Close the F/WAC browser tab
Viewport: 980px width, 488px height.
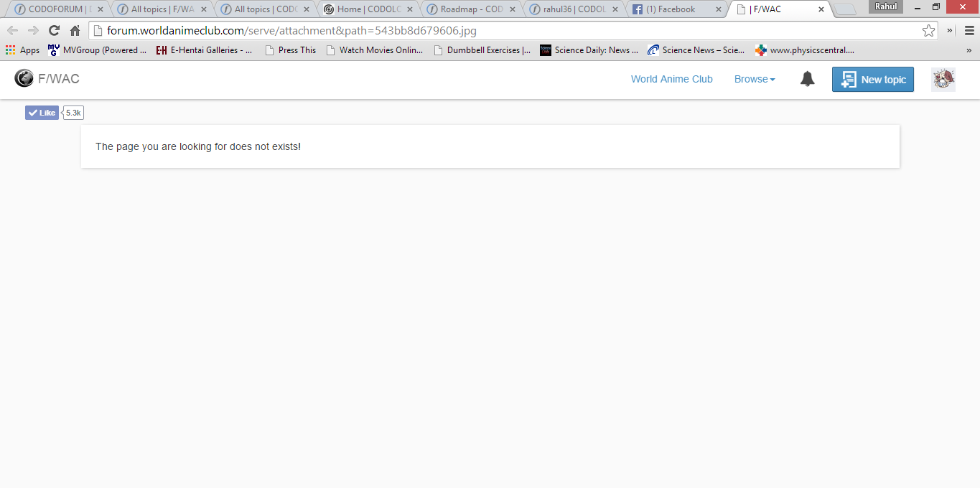point(821,9)
